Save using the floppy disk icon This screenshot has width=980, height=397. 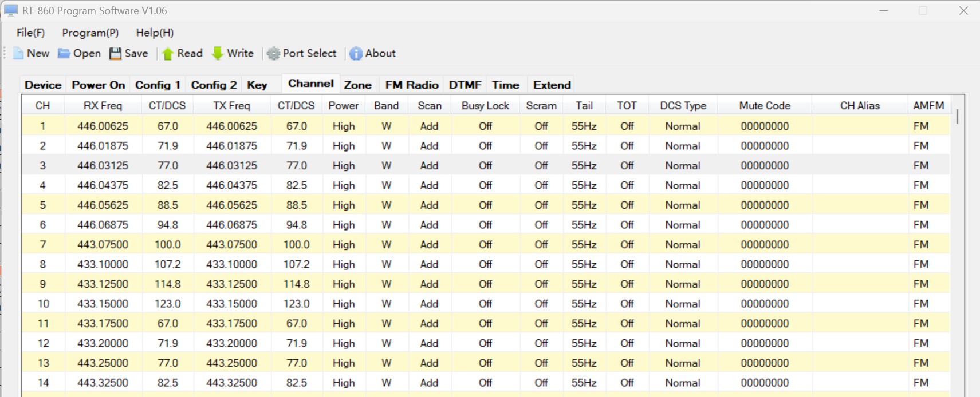click(x=116, y=54)
